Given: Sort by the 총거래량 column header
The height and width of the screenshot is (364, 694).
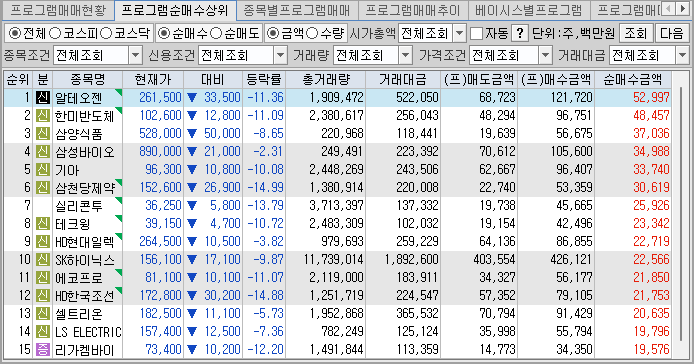Looking at the screenshot, I should (x=326, y=80).
